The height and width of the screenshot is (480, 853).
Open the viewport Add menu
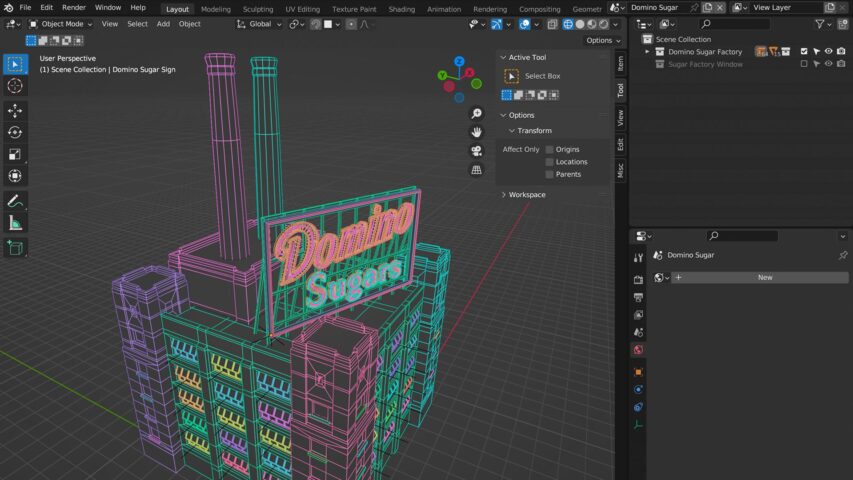pyautogui.click(x=163, y=24)
